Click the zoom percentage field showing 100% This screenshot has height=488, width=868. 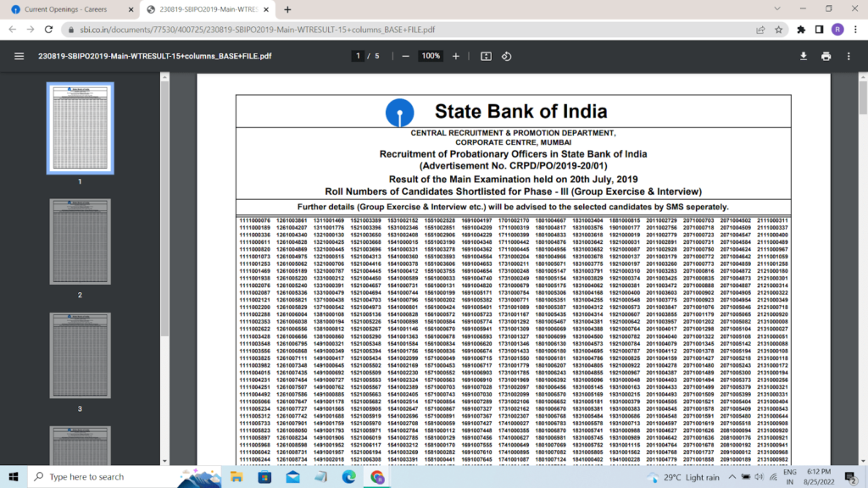pyautogui.click(x=431, y=56)
